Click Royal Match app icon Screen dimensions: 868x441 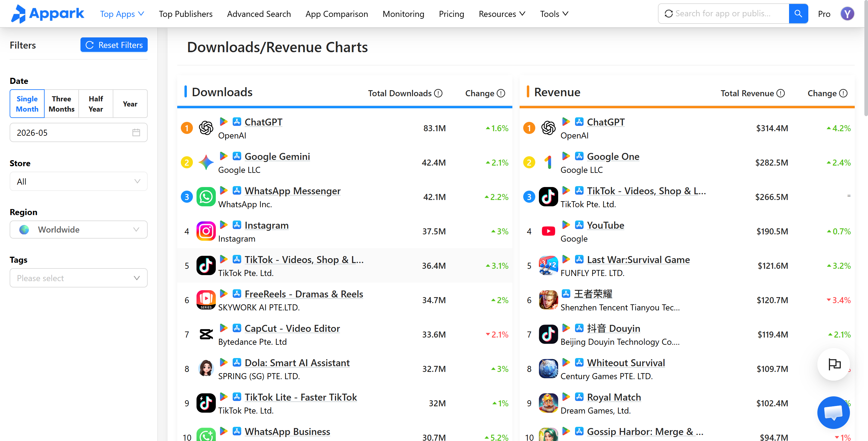click(x=548, y=403)
